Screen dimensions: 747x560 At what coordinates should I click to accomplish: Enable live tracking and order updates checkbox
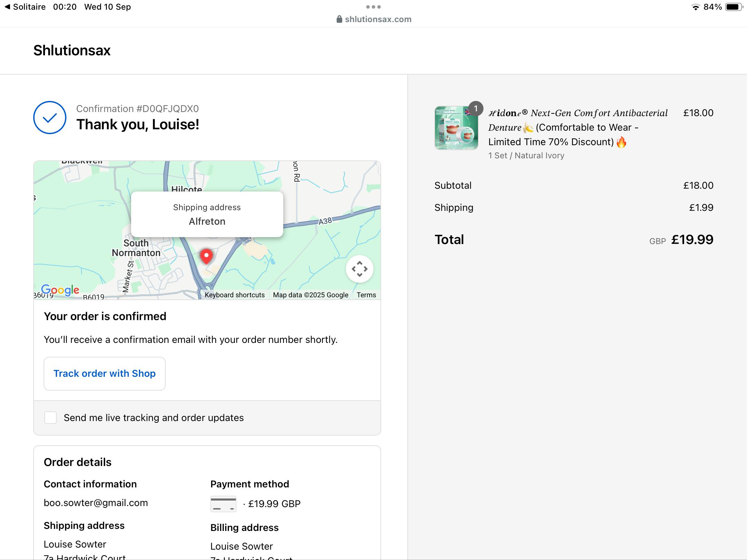click(50, 418)
